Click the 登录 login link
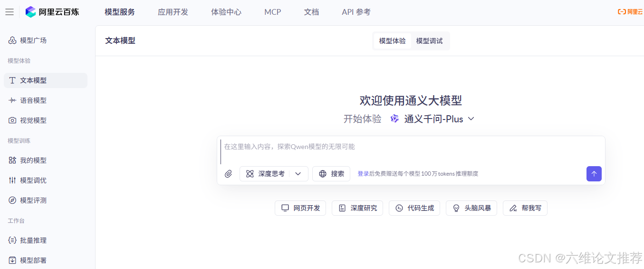Viewport: 644px width, 269px height. [x=363, y=174]
